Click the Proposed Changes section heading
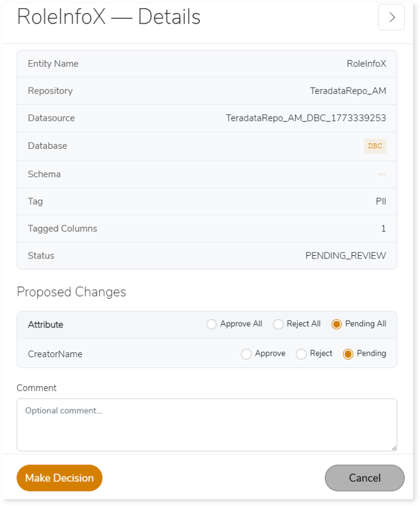 [72, 292]
